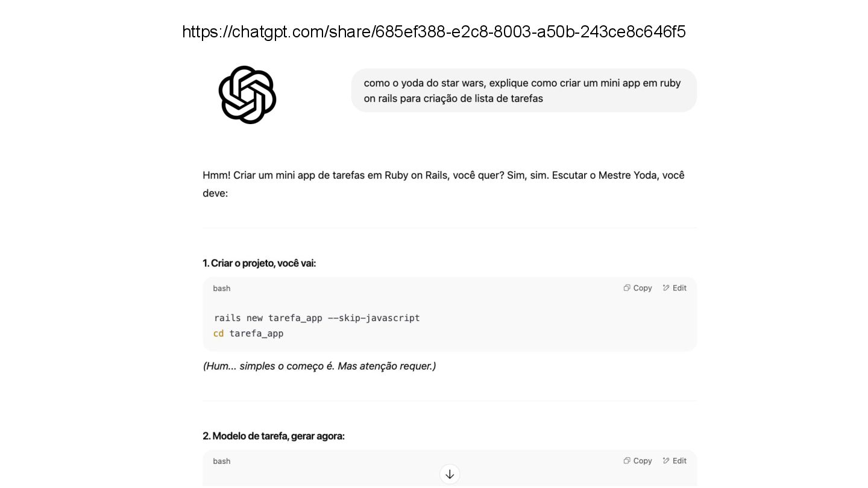Screen dimensions: 868x488
Task: Click heading '2. Modelo de tarefa, gerar agora:'
Action: coord(274,436)
